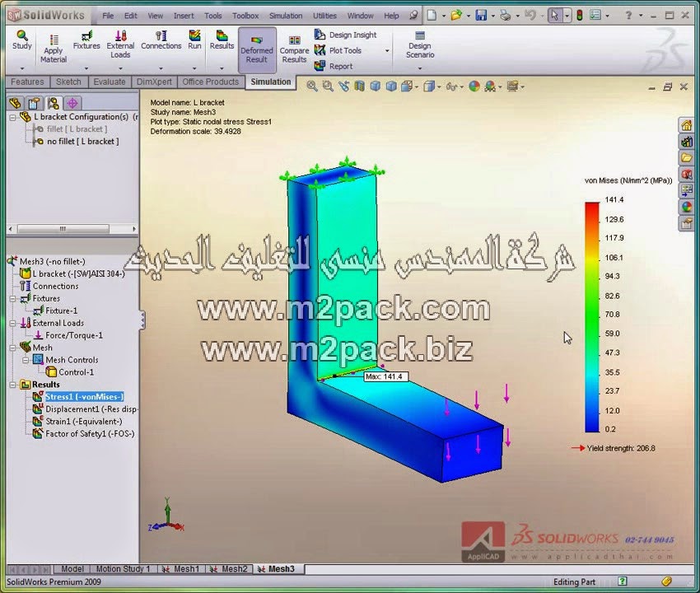The height and width of the screenshot is (593, 700).
Task: Collapse L bracket Configuration(s) node
Action: (x=13, y=117)
